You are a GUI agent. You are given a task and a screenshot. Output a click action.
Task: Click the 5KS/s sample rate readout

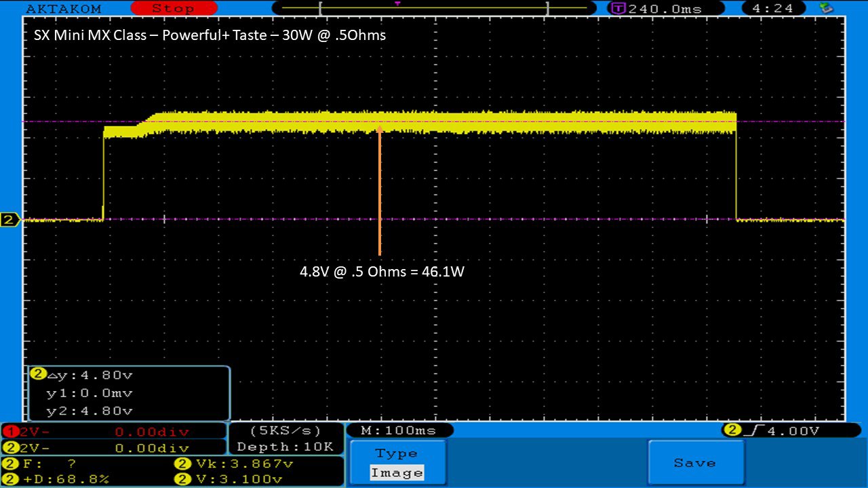(x=285, y=430)
